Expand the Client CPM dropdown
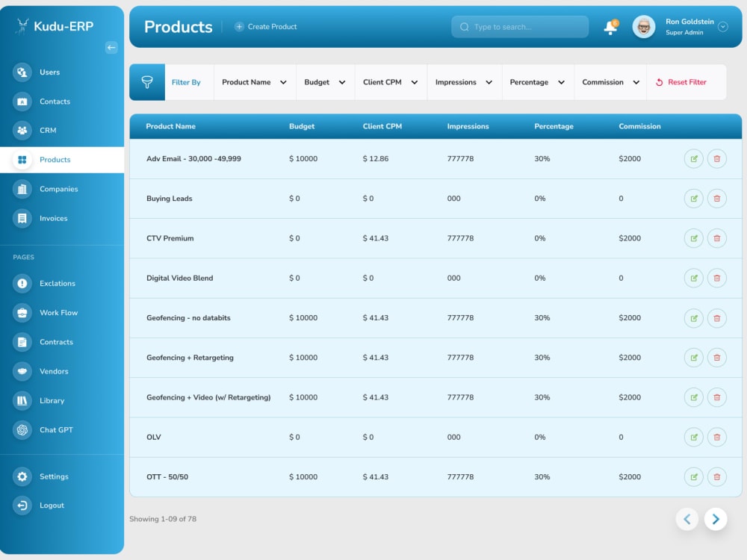This screenshot has width=747, height=560. [390, 82]
